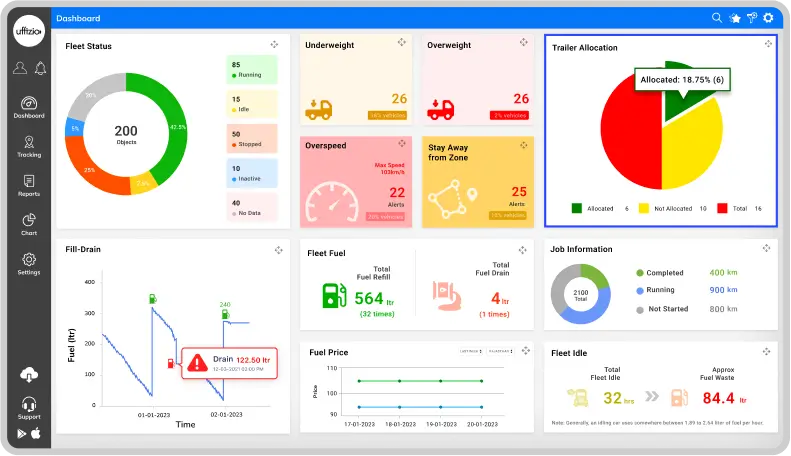
Task: Click the Apple App Store icon
Action: click(37, 433)
